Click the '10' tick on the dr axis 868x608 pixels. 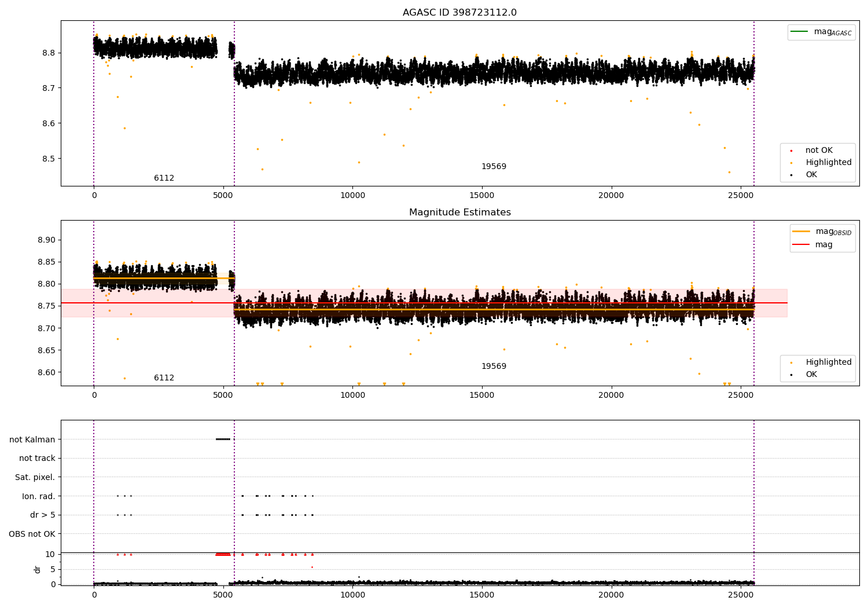(50, 554)
